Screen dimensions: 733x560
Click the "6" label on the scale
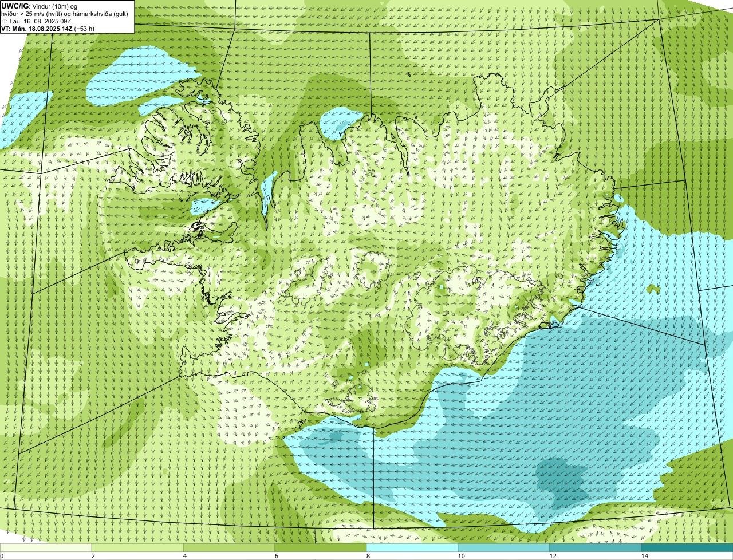(x=276, y=556)
